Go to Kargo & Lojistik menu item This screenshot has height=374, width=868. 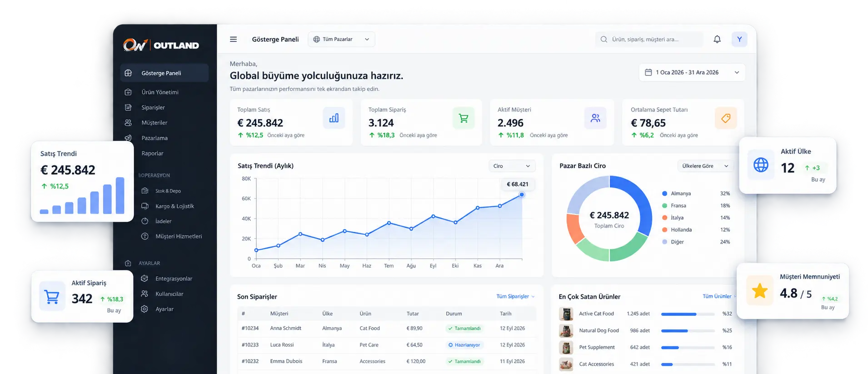tap(175, 206)
